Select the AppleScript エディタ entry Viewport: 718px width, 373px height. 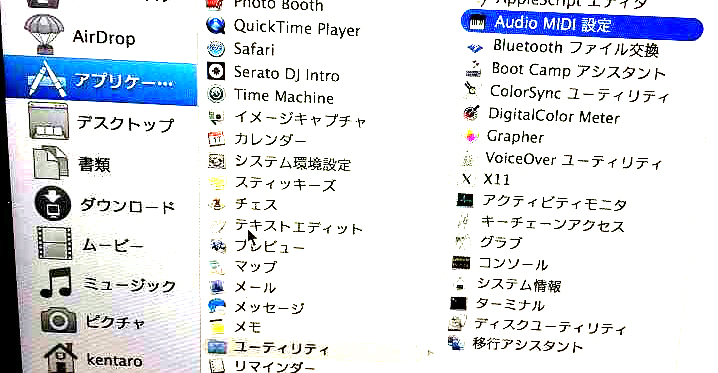(x=571, y=3)
